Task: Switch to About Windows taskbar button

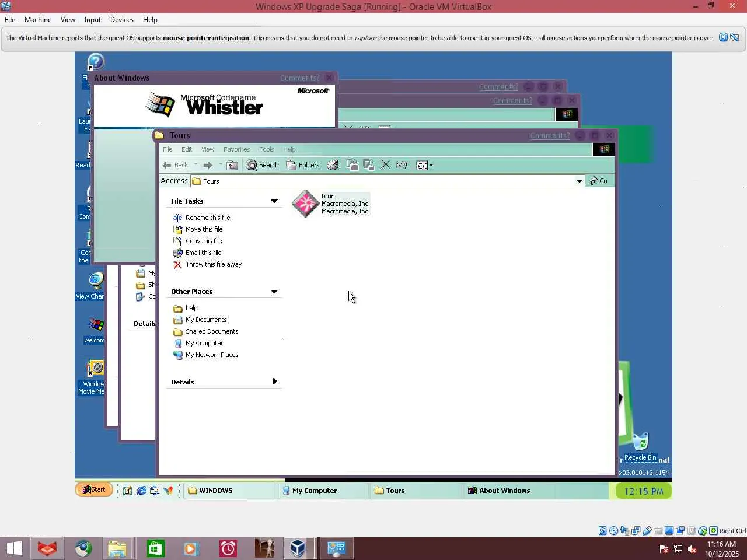Action: click(x=509, y=491)
